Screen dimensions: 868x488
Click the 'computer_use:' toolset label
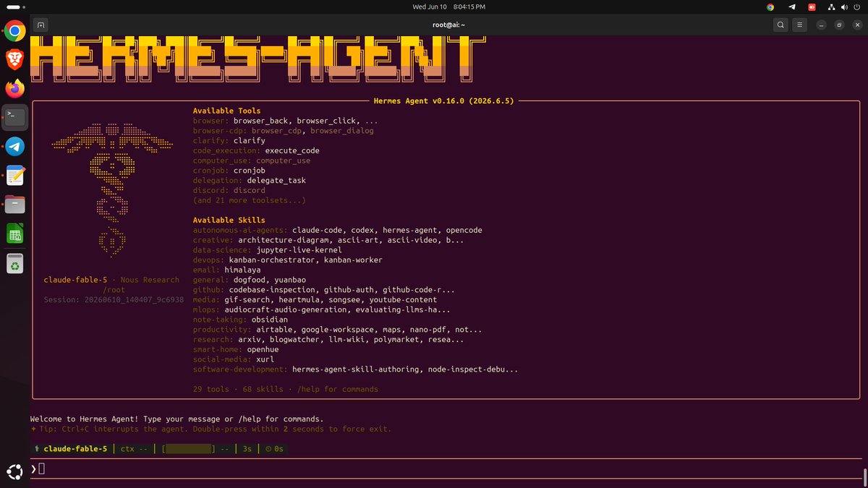222,160
